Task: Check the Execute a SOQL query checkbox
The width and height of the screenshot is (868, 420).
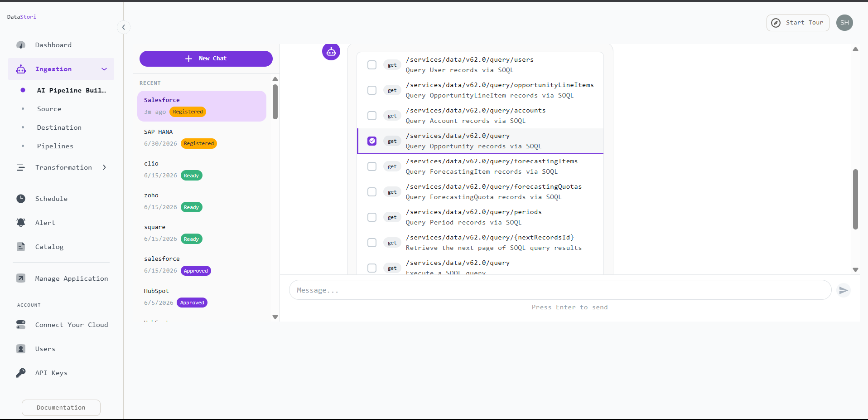Action: pyautogui.click(x=372, y=268)
